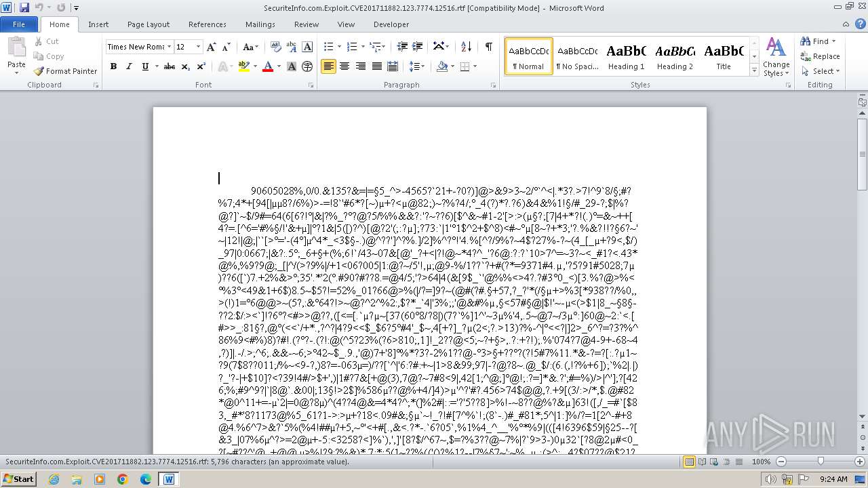Image resolution: width=868 pixels, height=488 pixels.
Task: Switch to Web Layout view in status bar
Action: click(x=714, y=462)
